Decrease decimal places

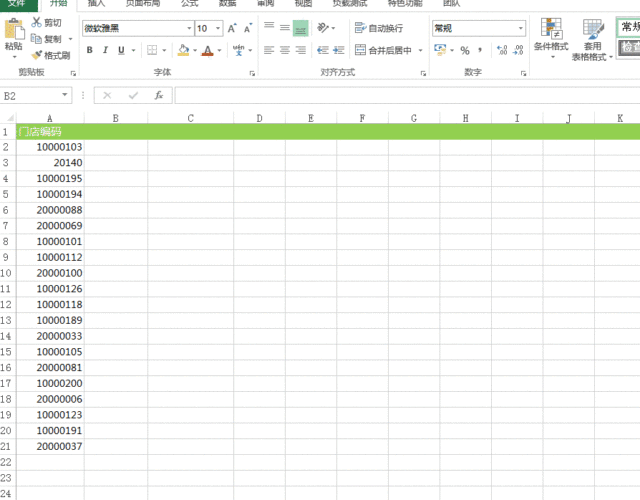[518, 50]
